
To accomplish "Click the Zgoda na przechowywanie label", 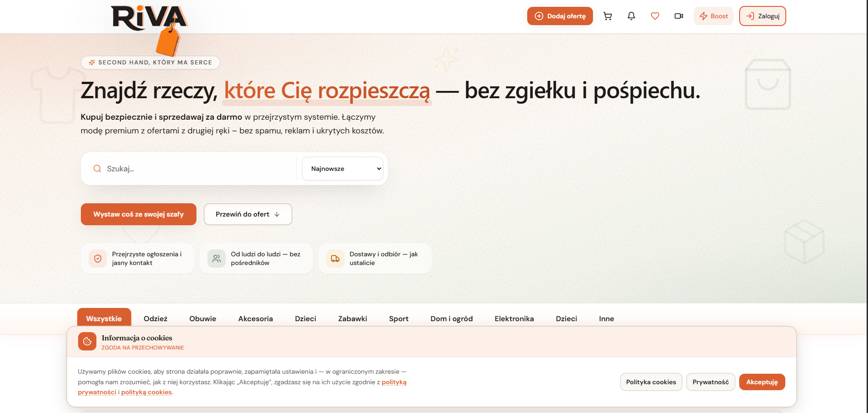I will pyautogui.click(x=143, y=348).
